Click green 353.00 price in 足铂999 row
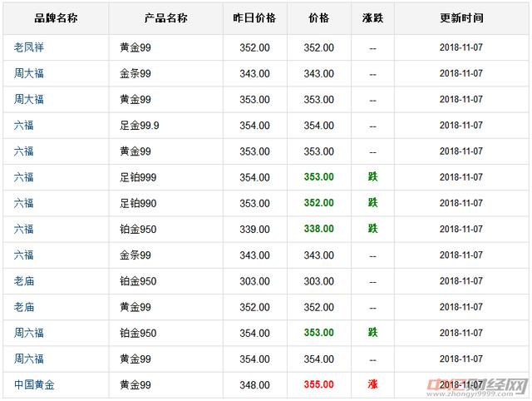The height and width of the screenshot is (401, 532). pyautogui.click(x=319, y=176)
